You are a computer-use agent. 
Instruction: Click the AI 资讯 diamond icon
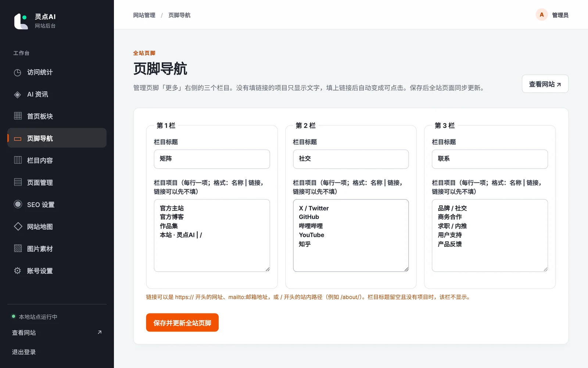click(18, 95)
